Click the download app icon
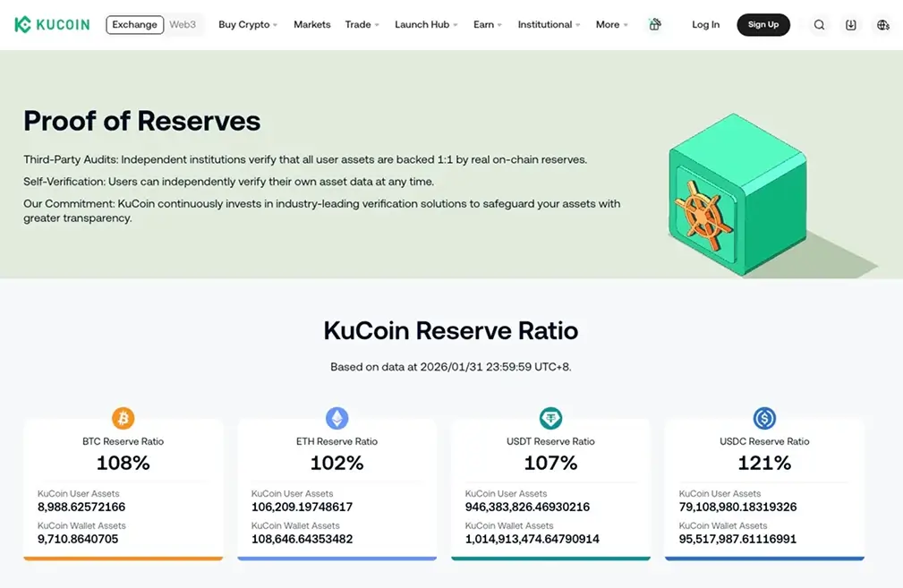Image resolution: width=903 pixels, height=588 pixels. (x=850, y=24)
